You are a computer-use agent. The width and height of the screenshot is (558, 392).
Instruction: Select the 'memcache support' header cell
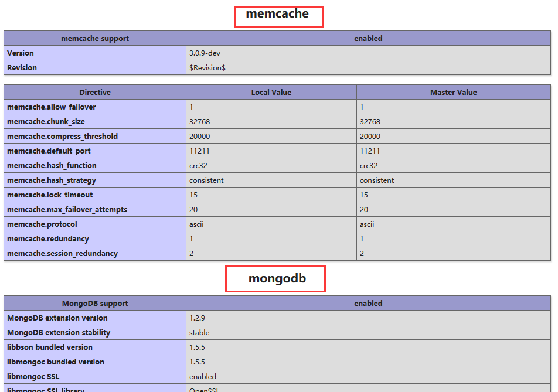(95, 39)
